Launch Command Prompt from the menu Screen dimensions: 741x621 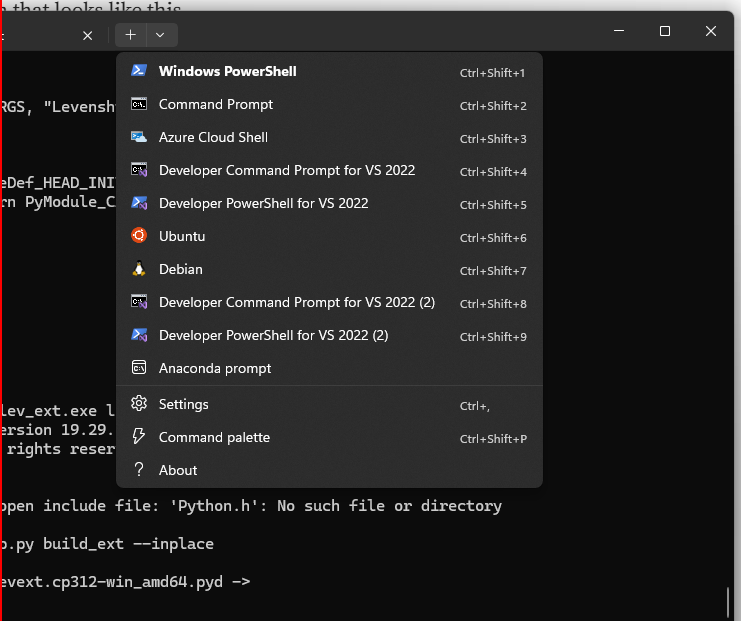329,104
